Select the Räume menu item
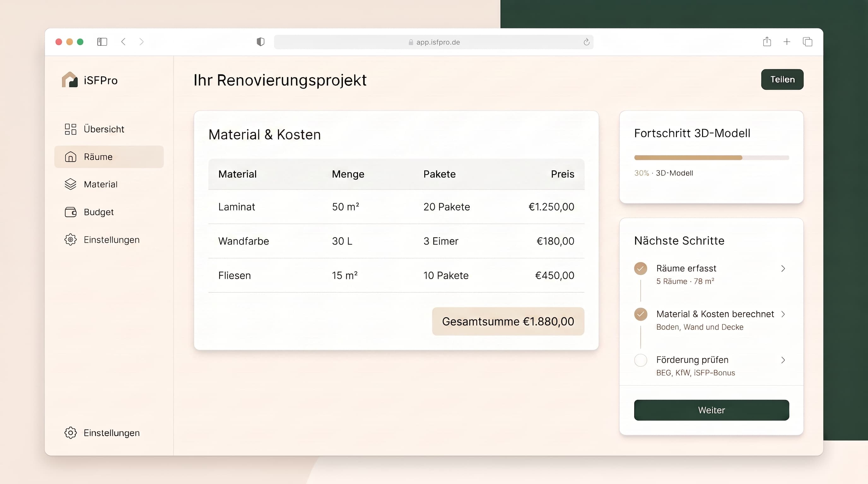The height and width of the screenshot is (484, 868). pos(109,157)
